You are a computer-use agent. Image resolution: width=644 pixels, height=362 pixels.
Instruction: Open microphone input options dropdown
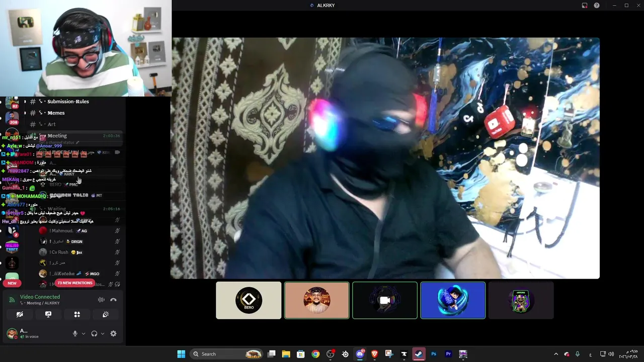click(84, 333)
